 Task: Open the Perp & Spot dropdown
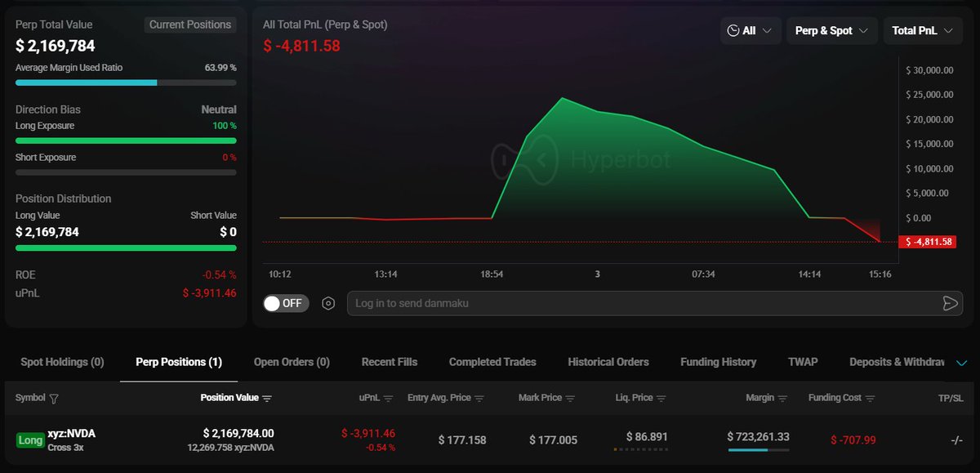tap(831, 30)
